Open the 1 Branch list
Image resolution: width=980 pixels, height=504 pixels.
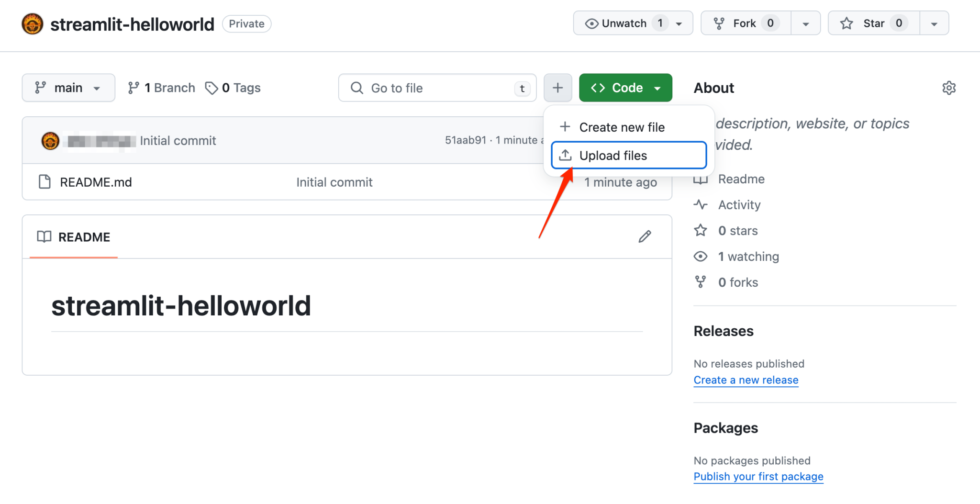coord(162,88)
